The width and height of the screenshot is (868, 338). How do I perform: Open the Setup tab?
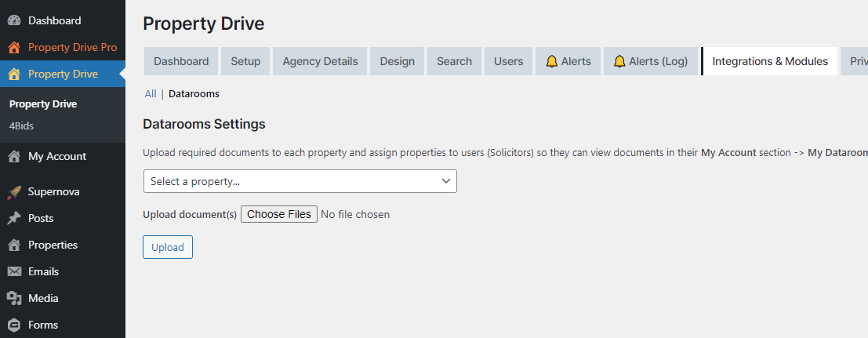click(x=245, y=61)
